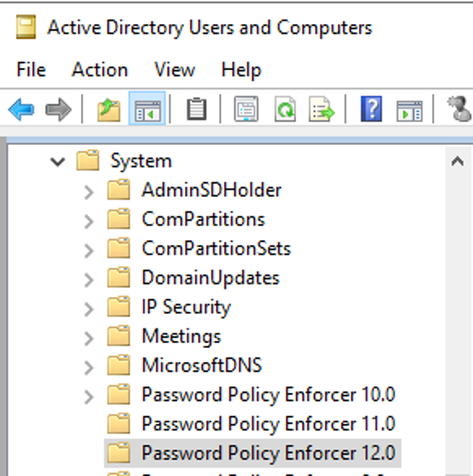Image resolution: width=473 pixels, height=476 pixels.
Task: Click the Forward arrow toolbar button
Action: click(x=58, y=110)
